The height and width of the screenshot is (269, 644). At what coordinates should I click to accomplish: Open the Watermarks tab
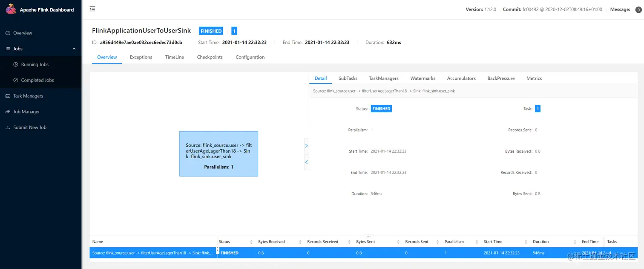423,78
